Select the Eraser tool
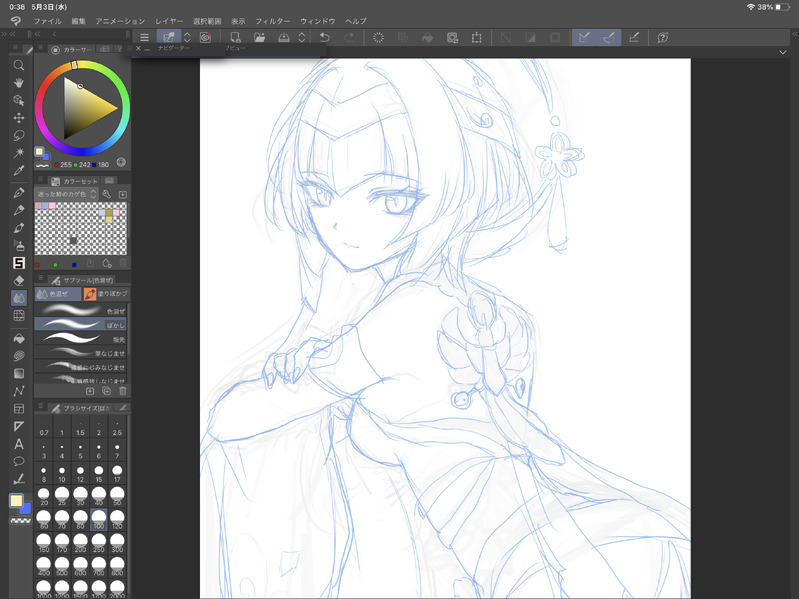The height and width of the screenshot is (599, 799). [19, 280]
